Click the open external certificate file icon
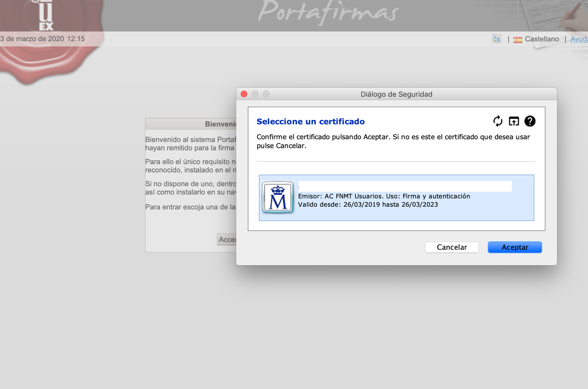The height and width of the screenshot is (389, 588). (514, 121)
